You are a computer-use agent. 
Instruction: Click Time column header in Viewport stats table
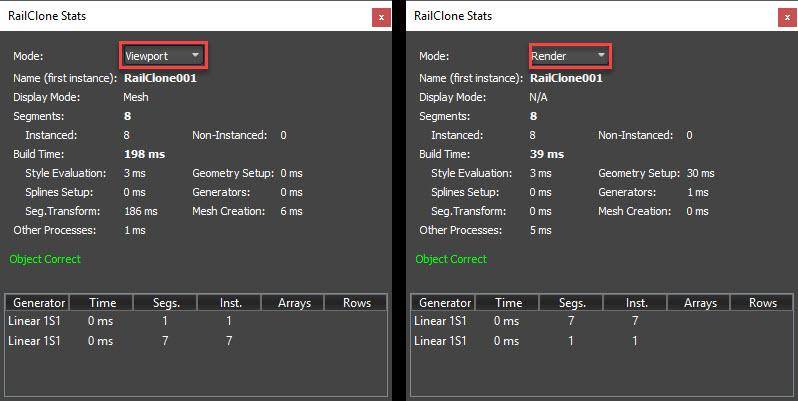pyautogui.click(x=102, y=303)
